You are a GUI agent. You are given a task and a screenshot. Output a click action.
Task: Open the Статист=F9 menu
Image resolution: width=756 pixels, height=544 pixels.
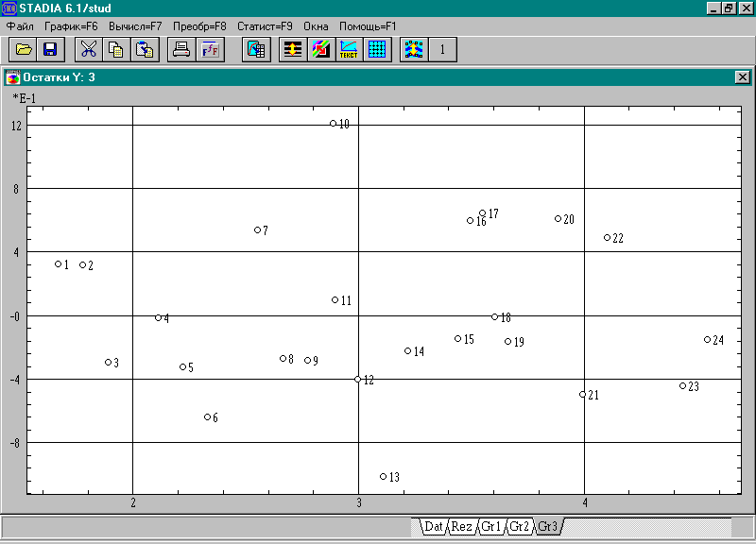click(265, 26)
